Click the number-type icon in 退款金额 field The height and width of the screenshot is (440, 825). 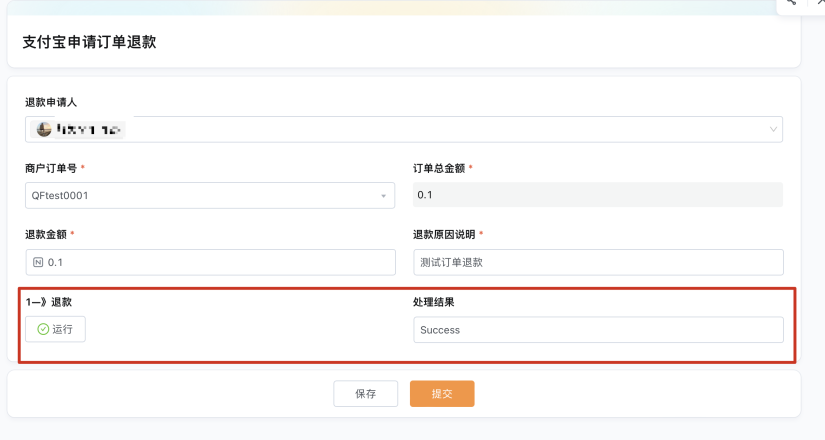38,262
